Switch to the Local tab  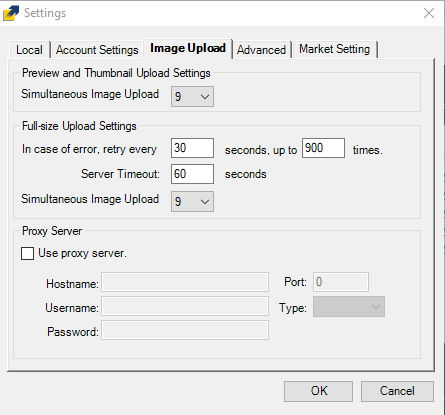pyautogui.click(x=29, y=50)
